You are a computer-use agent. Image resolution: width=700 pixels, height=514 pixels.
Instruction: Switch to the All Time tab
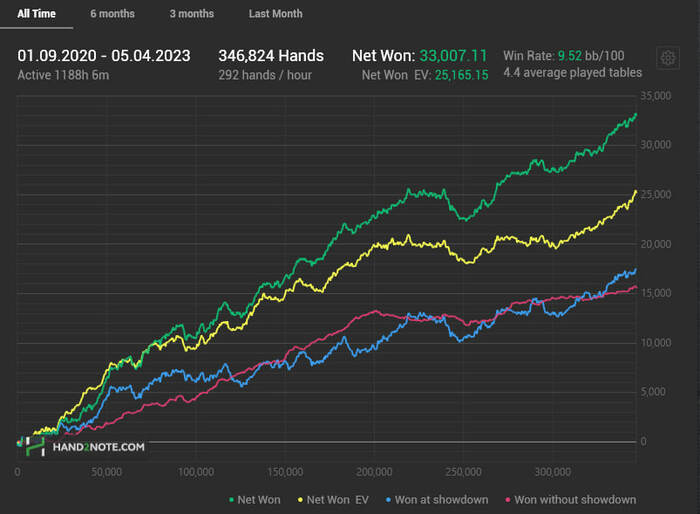(x=36, y=14)
